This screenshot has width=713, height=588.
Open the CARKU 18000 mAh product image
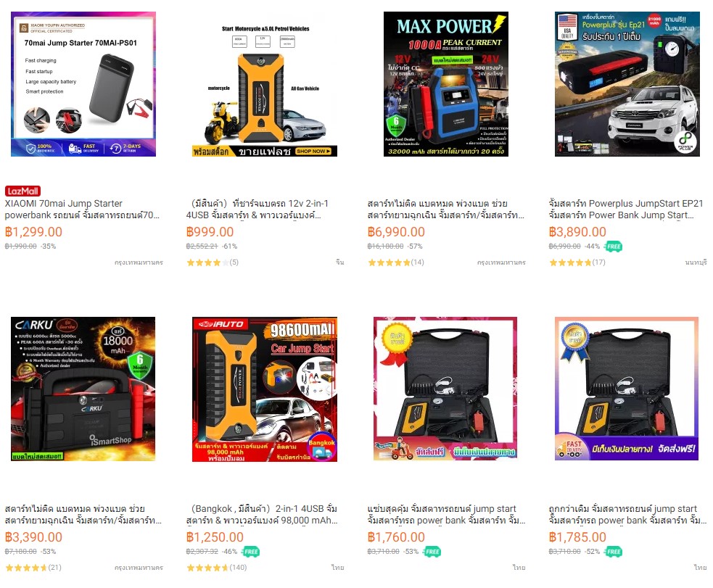pyautogui.click(x=83, y=389)
